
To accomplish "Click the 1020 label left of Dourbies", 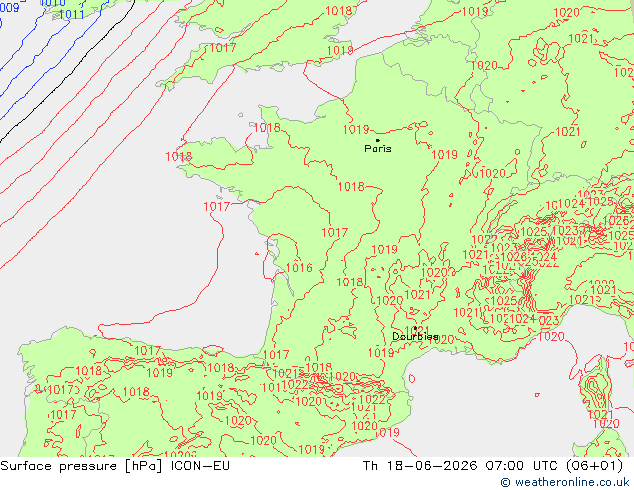I will tap(390, 301).
